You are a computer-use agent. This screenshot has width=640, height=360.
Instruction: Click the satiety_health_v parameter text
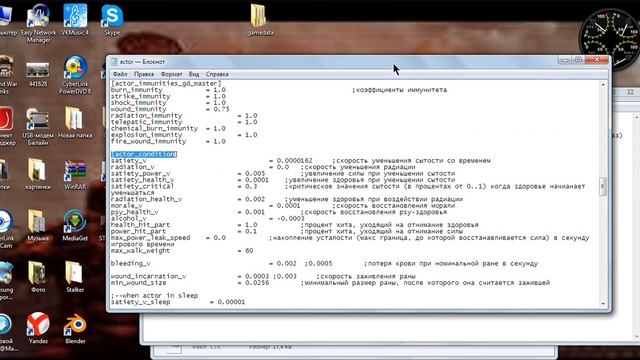pos(143,180)
